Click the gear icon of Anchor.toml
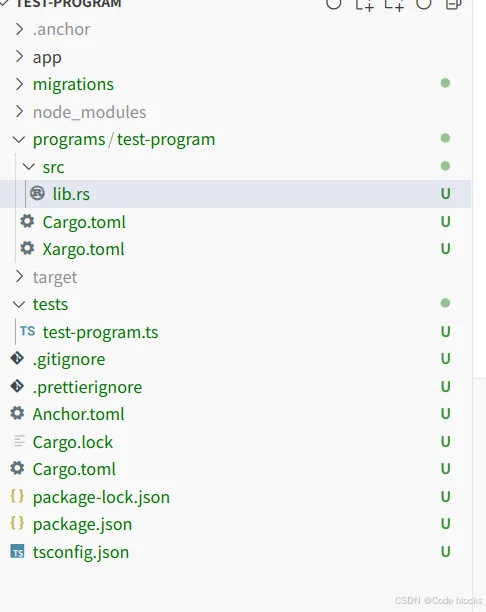Image resolution: width=486 pixels, height=612 pixels. (x=17, y=413)
